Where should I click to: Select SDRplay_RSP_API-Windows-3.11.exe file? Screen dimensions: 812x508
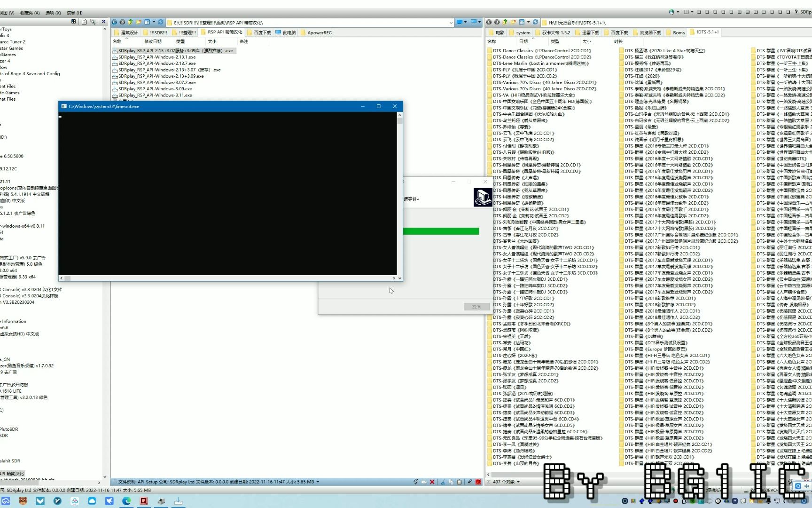(152, 95)
